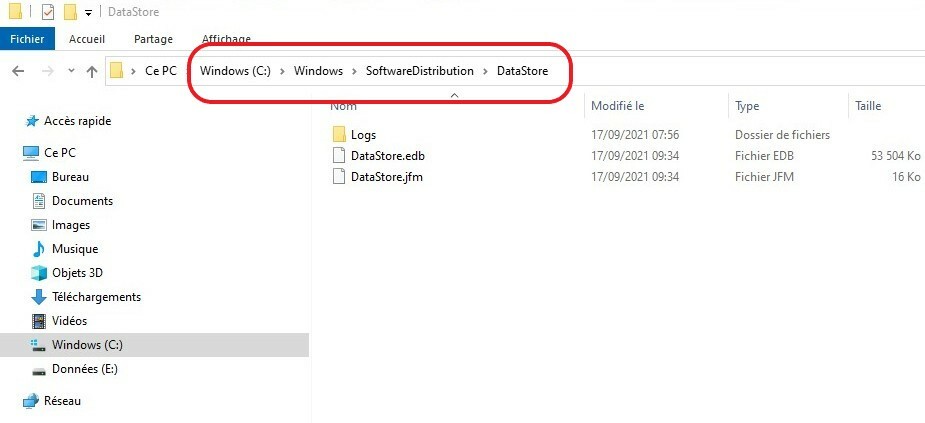Go to Windows folder breadcrumb
Viewport: 925px width, 423px height.
[x=319, y=71]
